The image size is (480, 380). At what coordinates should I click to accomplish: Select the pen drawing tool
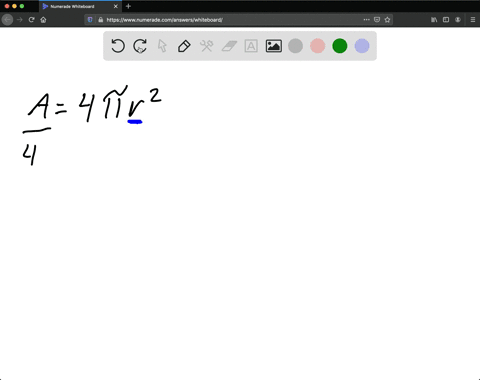(184, 46)
